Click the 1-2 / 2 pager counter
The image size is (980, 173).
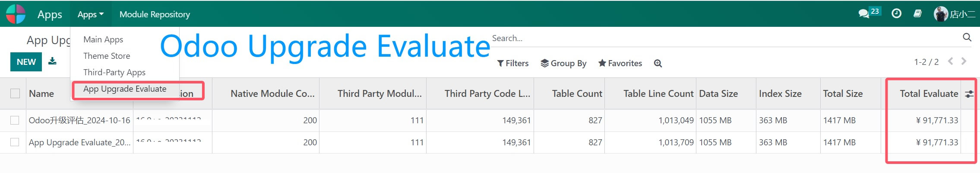tap(926, 62)
